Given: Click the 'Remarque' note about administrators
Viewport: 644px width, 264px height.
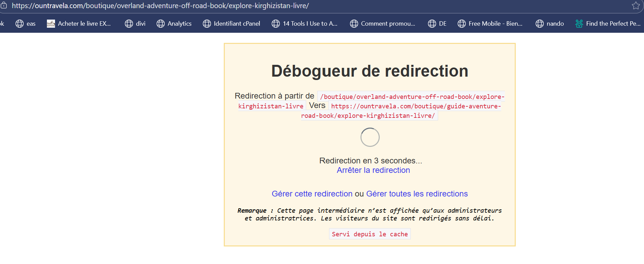Looking at the screenshot, I should (370, 214).
